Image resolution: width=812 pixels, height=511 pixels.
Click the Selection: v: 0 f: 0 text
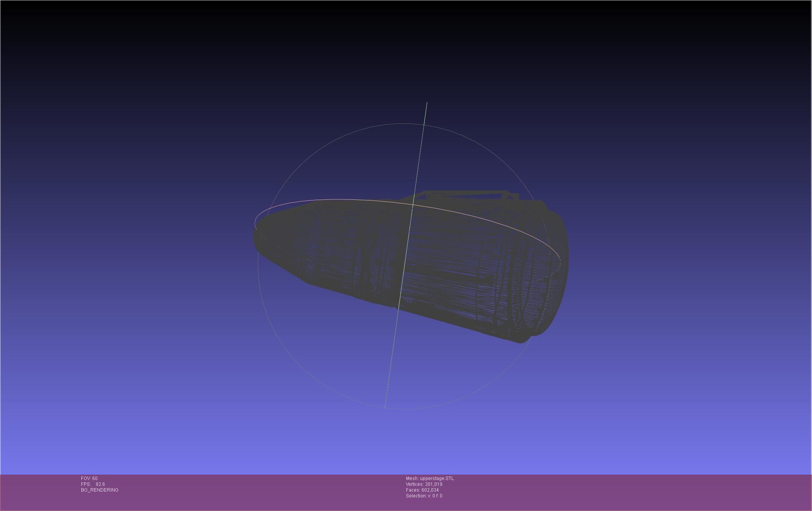tap(424, 496)
